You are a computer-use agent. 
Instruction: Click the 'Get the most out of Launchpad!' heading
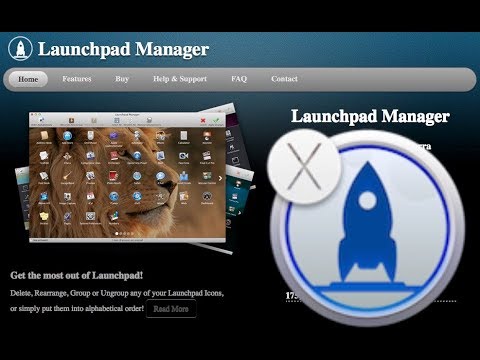coord(77,276)
